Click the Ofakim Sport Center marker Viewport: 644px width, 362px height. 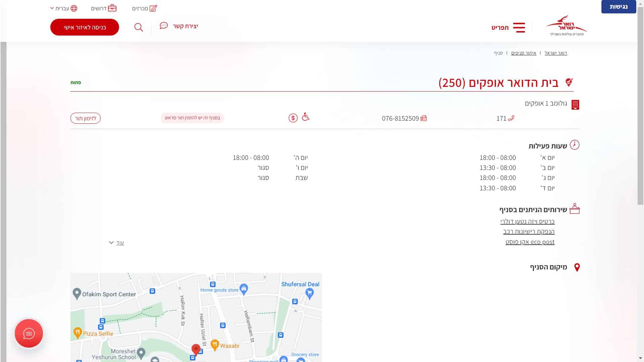(x=77, y=293)
